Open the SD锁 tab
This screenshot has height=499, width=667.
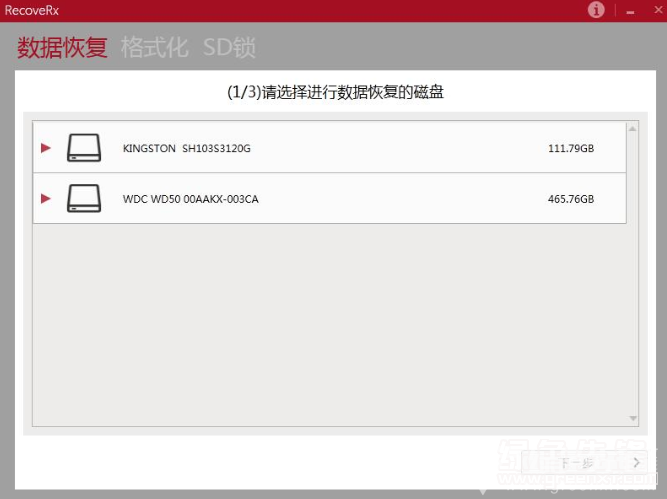point(229,47)
